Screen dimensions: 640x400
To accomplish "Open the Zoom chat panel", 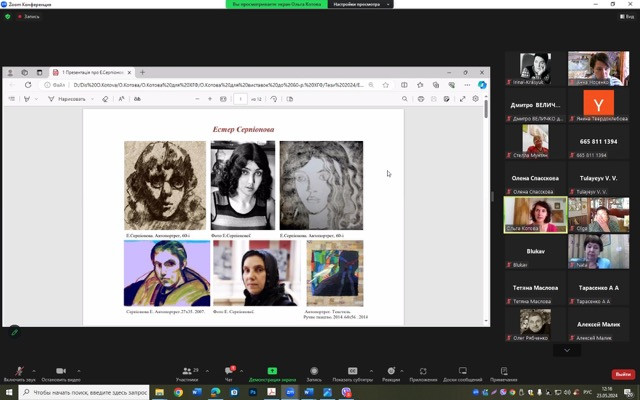I will pos(228,372).
